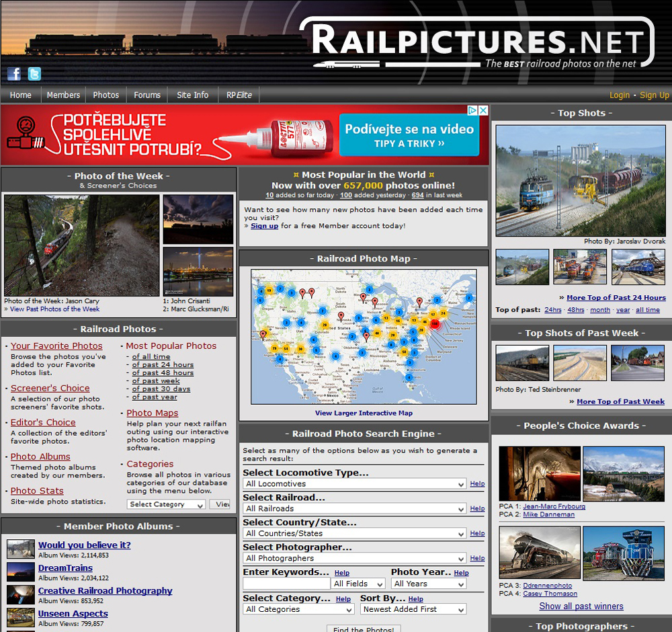Open Marc Glucksman screener's choice thumbnail
The image size is (672, 632).
tap(198, 272)
